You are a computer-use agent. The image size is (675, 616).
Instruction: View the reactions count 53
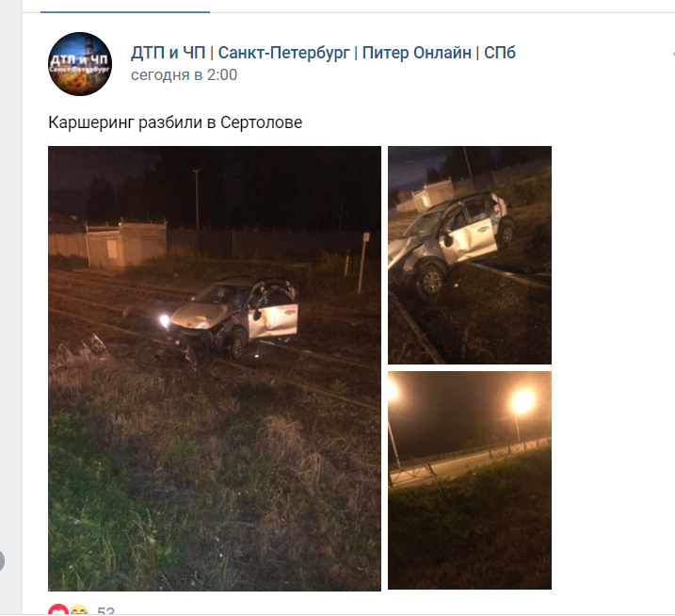point(105,611)
